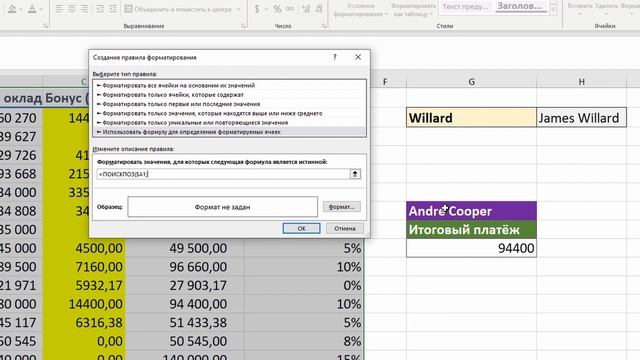
Task: Select the cell 'James Willard'
Action: 582,118
